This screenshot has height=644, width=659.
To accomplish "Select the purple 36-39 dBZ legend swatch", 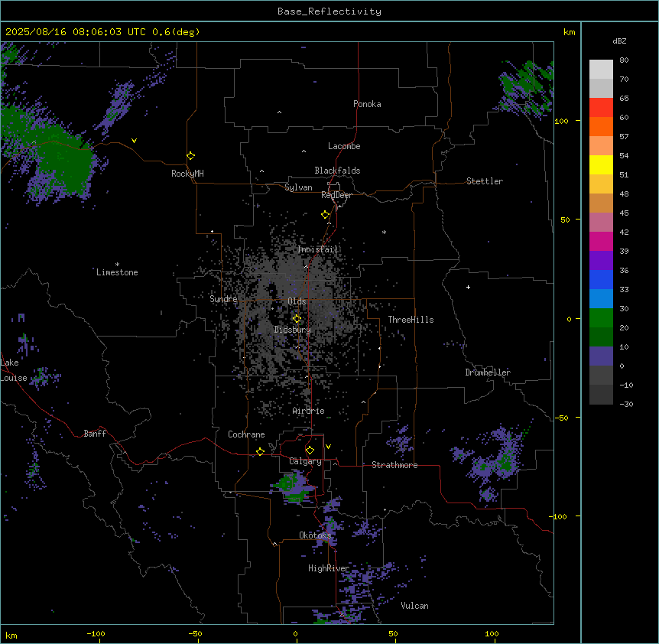I will tap(601, 260).
